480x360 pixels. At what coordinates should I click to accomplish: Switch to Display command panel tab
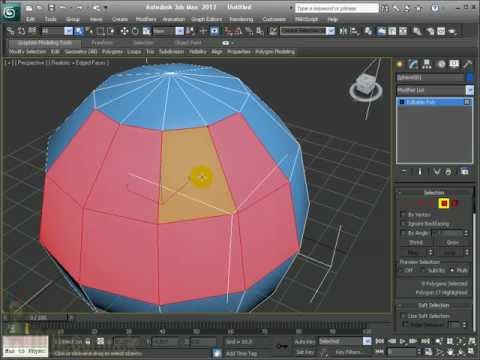454,64
